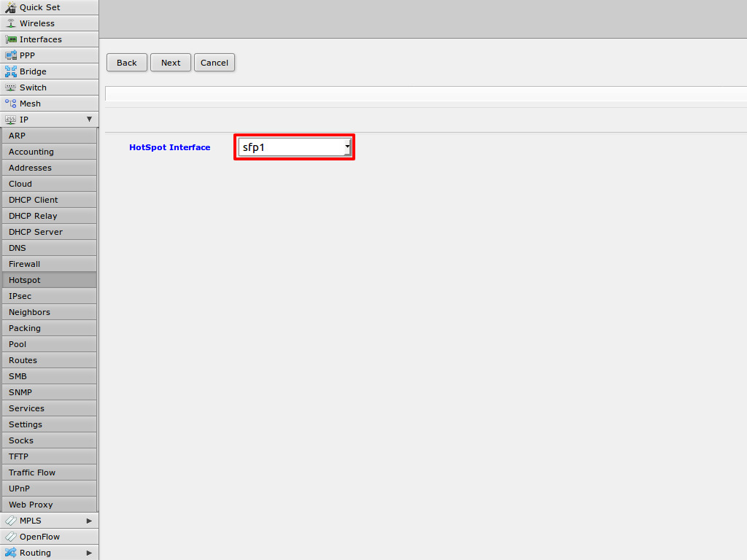Open Switch using its icon

point(10,87)
